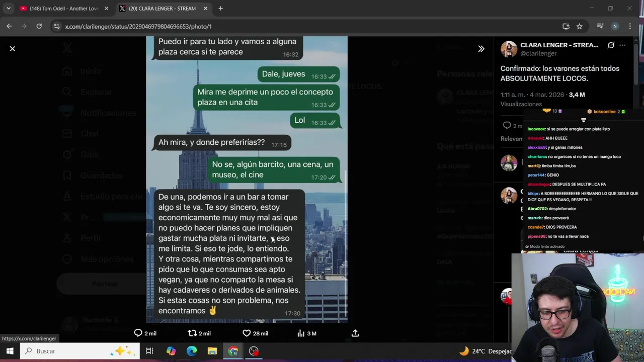
Task: Like the post with the heart icon
Action: point(247,333)
